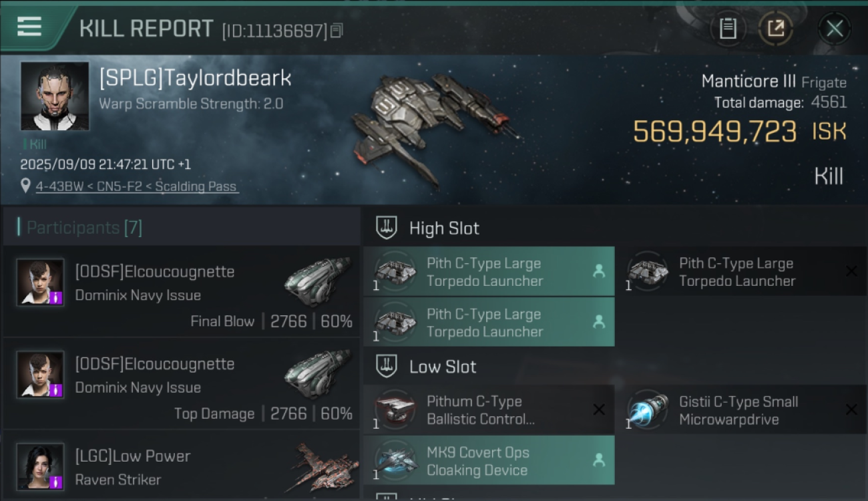This screenshot has height=501, width=868.
Task: Close the kill report window
Action: 835,29
